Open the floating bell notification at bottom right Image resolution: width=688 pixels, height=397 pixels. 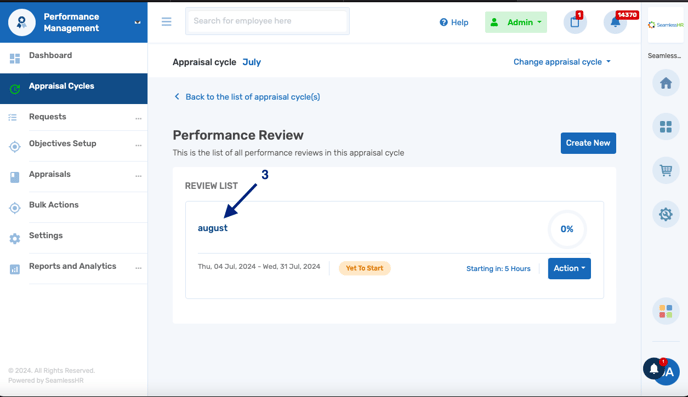(654, 368)
